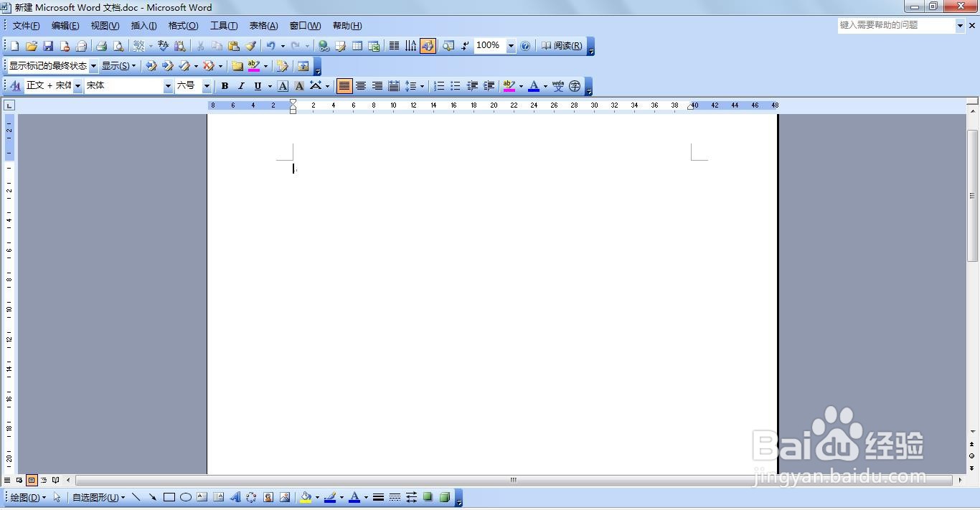Click the Styles and Formatting icon
Viewport: 980px width, 510px height.
[15, 86]
